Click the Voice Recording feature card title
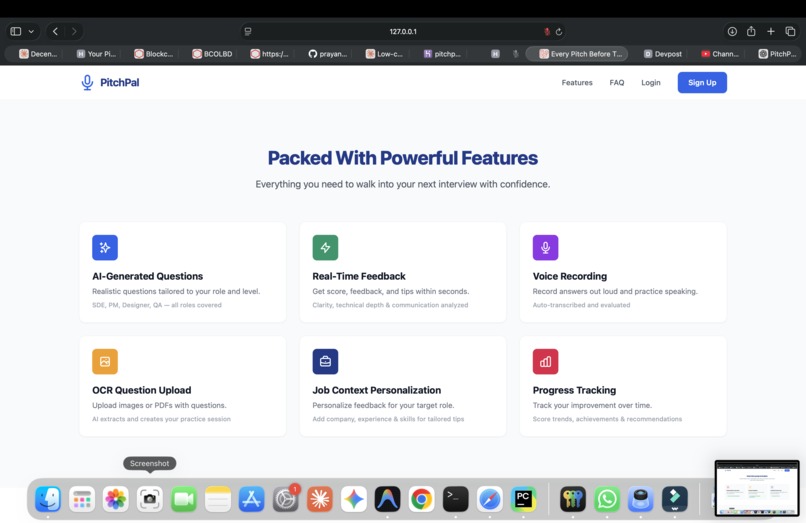Image resolution: width=806 pixels, height=523 pixels. click(570, 276)
